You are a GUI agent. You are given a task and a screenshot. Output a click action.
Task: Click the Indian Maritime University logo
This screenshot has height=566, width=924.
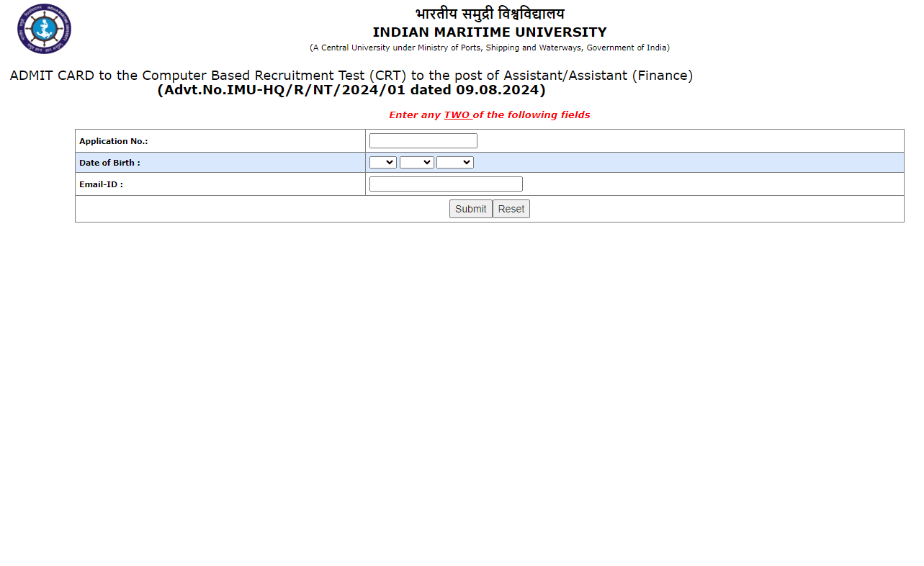pos(44,29)
